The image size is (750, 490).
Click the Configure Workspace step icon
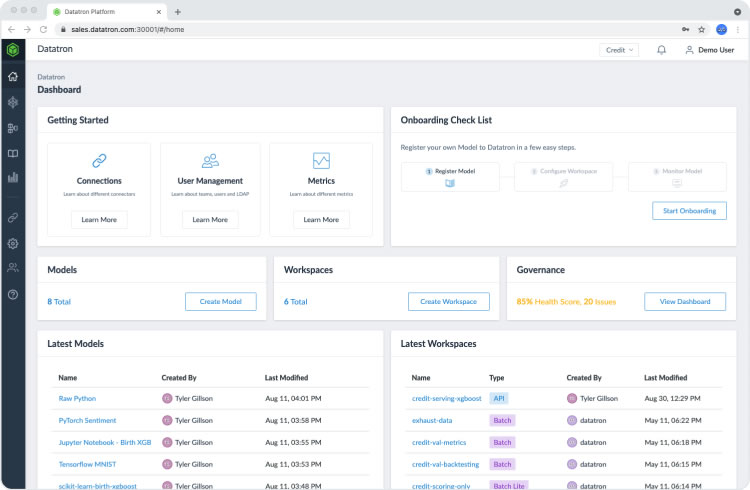click(x=563, y=183)
